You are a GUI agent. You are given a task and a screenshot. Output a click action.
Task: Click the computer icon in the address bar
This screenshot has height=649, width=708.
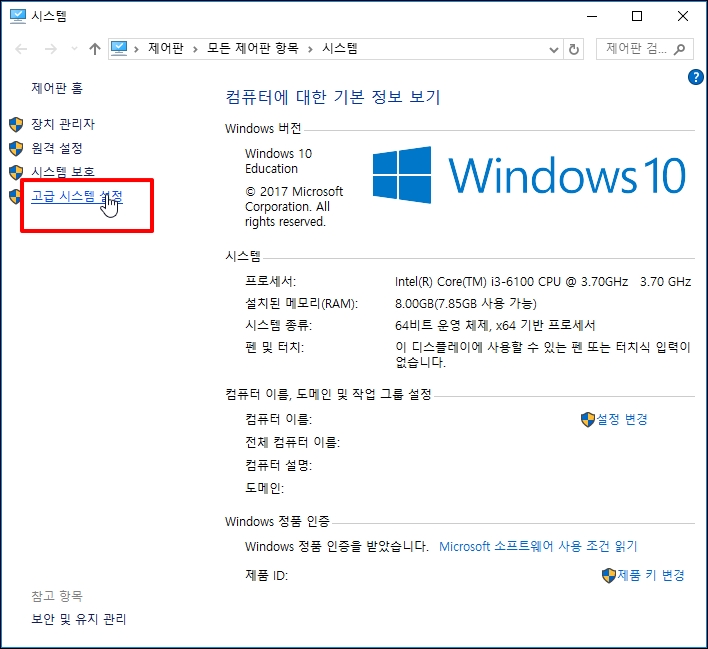tap(119, 48)
